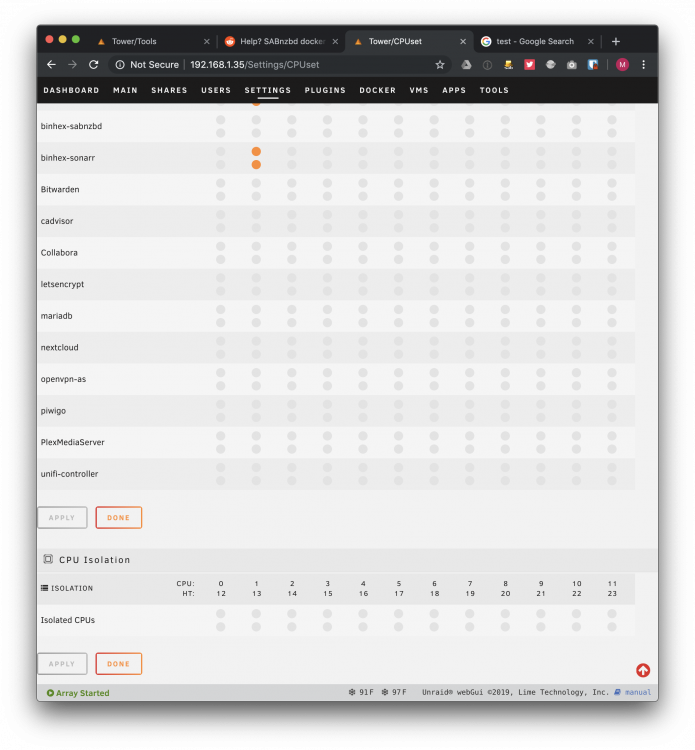The width and height of the screenshot is (695, 750).
Task: Close the Tower/Tools tab
Action: point(207,42)
